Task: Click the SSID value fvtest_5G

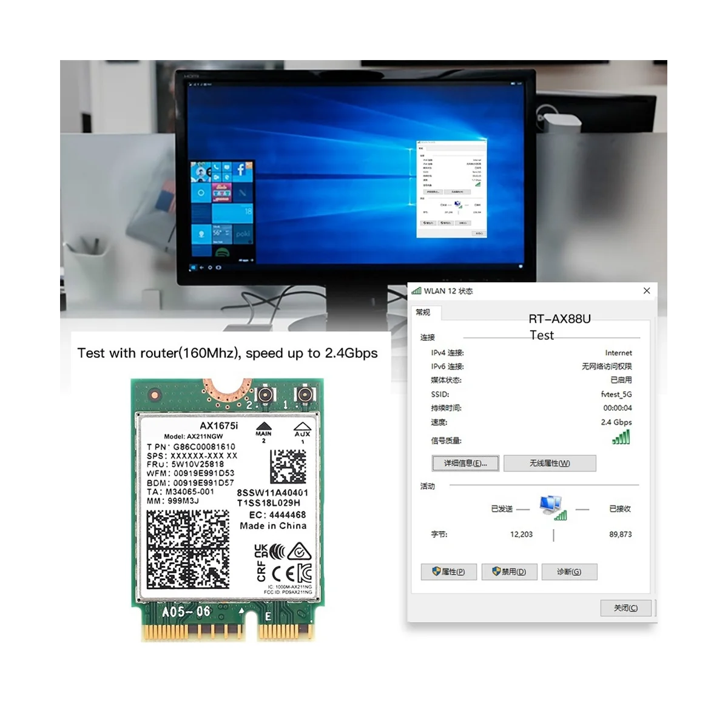Action: coord(616,394)
